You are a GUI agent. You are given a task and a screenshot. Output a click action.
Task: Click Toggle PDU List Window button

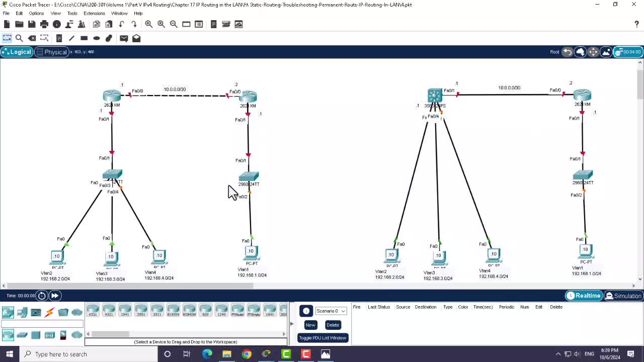(x=323, y=338)
